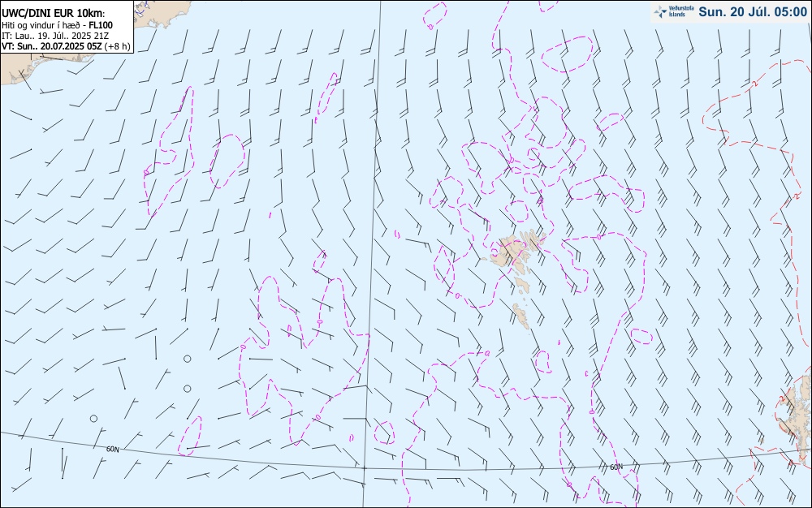
Task: Click the 'IT: Lau.. 19. Júl.. 2025 21Z' line
Action: [55, 36]
